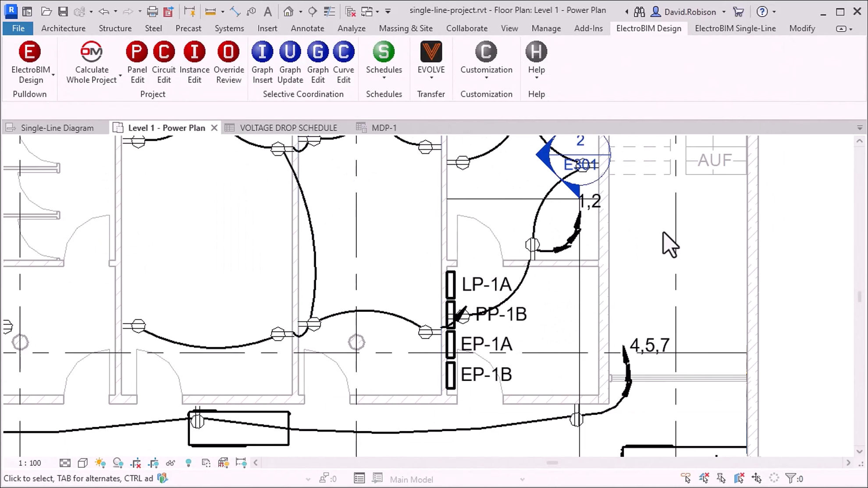This screenshot has height=488, width=868.
Task: Expand the Undo history dropdown arrow
Action: 115,11
